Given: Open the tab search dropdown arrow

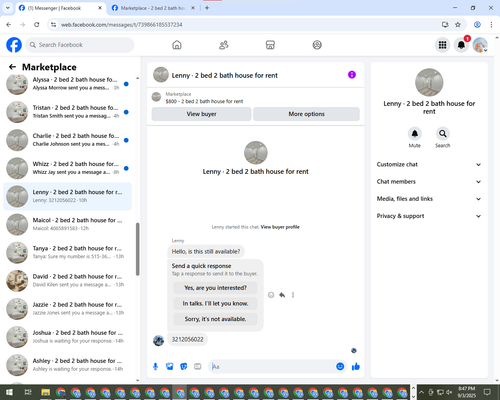Looking at the screenshot, I should [8, 8].
